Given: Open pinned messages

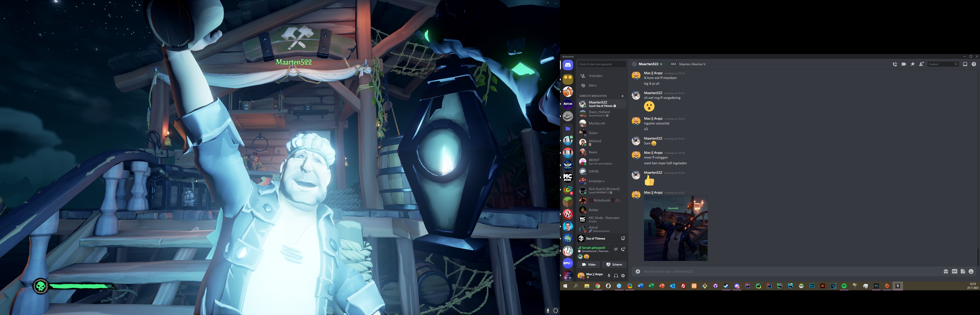Looking at the screenshot, I should (x=912, y=64).
